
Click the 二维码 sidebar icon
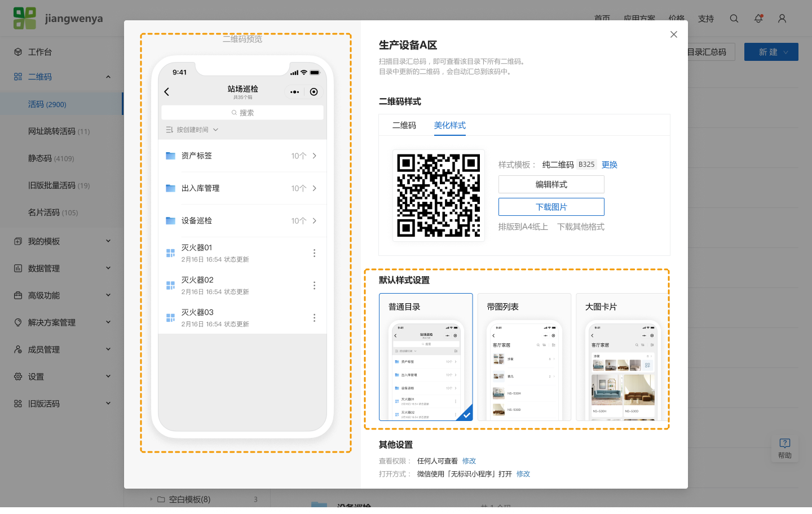[x=18, y=77]
